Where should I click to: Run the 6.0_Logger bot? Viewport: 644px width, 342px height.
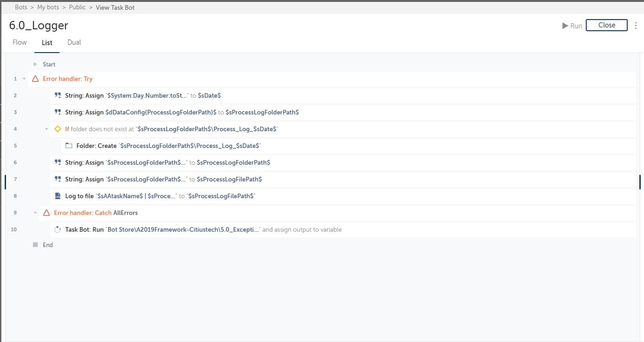coord(572,26)
